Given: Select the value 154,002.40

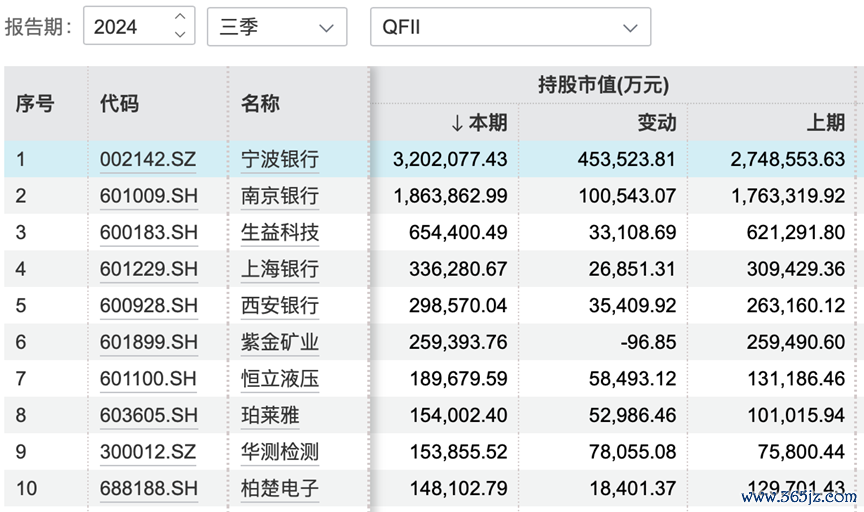Looking at the screenshot, I should (458, 415).
